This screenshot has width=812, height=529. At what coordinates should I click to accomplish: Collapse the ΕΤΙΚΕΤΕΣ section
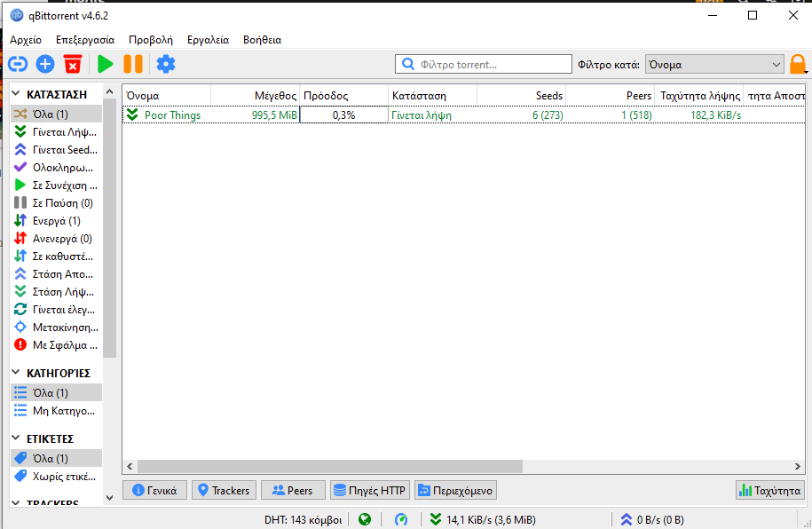(16, 438)
